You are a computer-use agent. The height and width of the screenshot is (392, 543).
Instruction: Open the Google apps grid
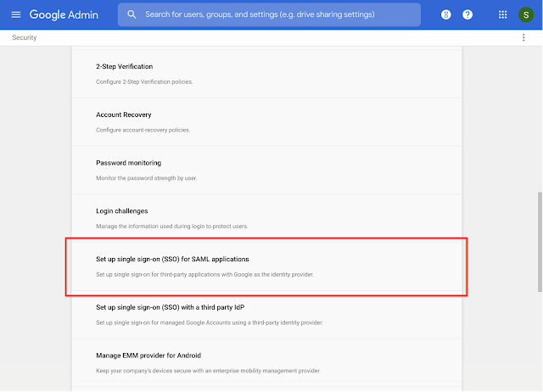(x=502, y=14)
